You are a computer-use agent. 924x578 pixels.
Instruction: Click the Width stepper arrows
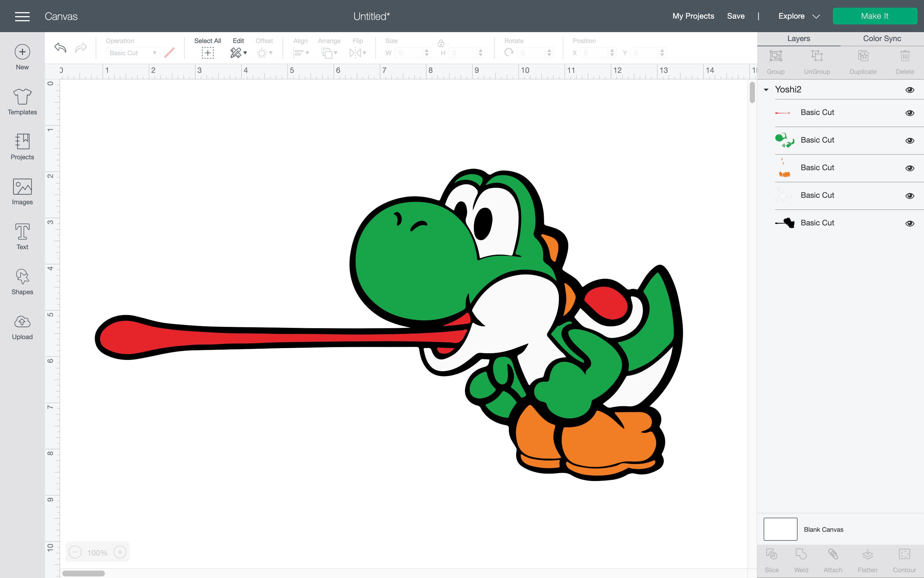426,53
